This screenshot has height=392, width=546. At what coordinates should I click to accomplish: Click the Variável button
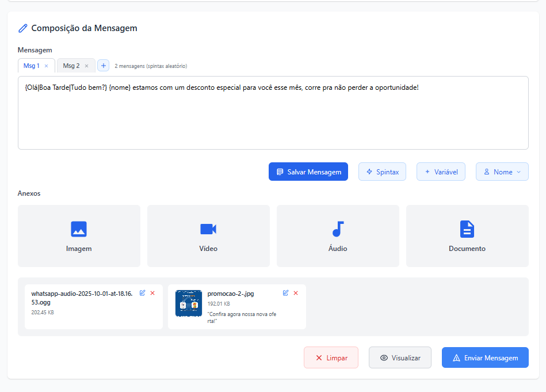pyautogui.click(x=441, y=172)
